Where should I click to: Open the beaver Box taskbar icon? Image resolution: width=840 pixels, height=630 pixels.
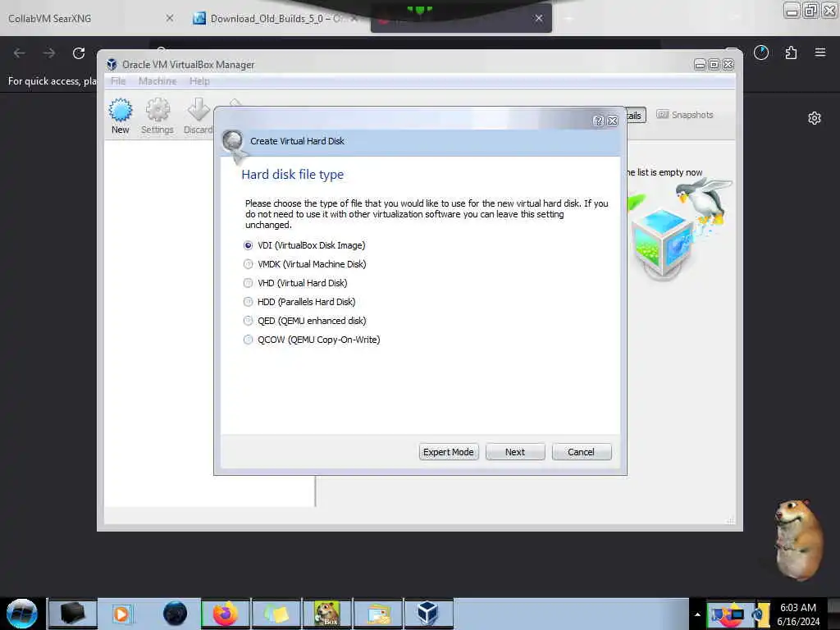pyautogui.click(x=327, y=614)
